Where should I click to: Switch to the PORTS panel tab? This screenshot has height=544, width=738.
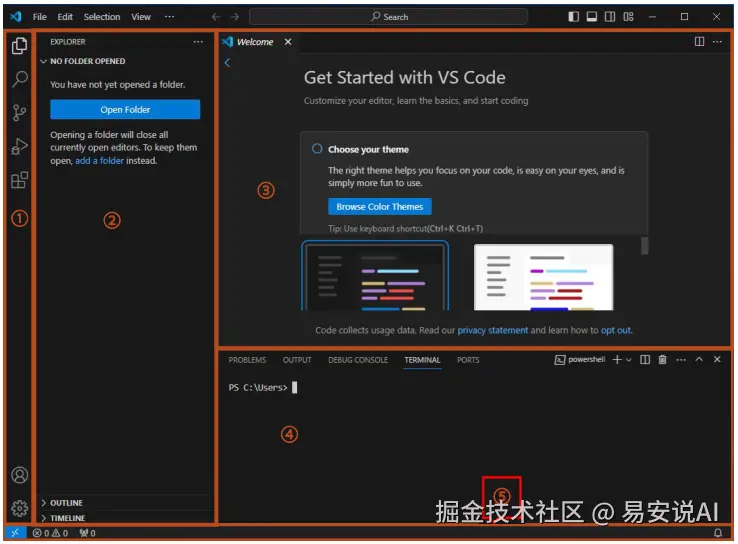(x=468, y=360)
